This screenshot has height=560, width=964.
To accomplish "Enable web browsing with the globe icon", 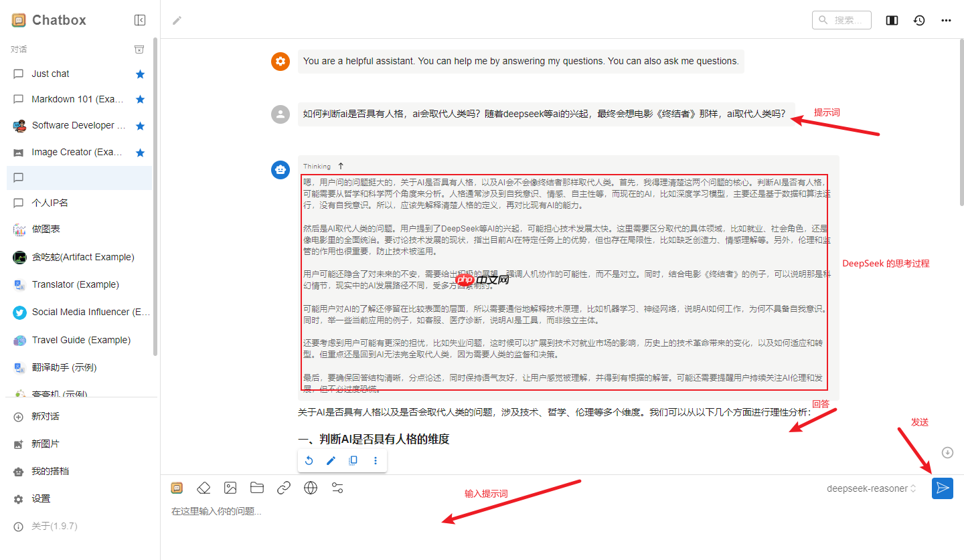I will pos(311,488).
